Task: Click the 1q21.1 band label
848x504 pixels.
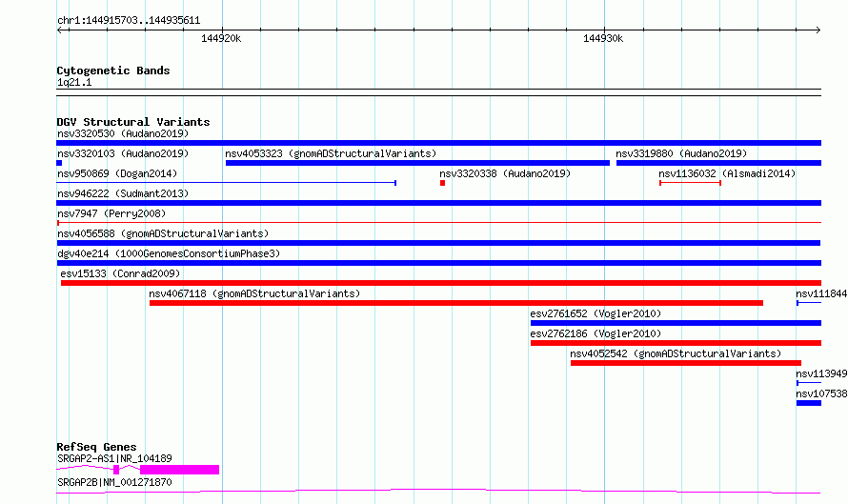Action: point(74,82)
